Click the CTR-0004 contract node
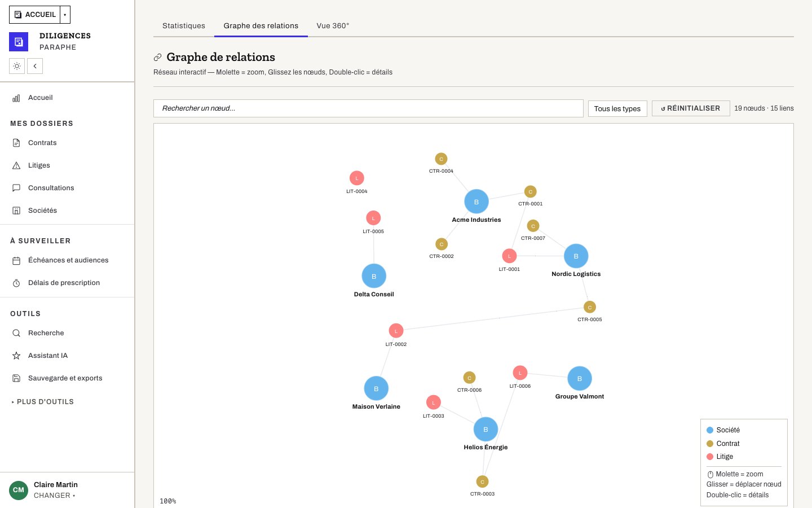The width and height of the screenshot is (812, 508). tap(441, 159)
